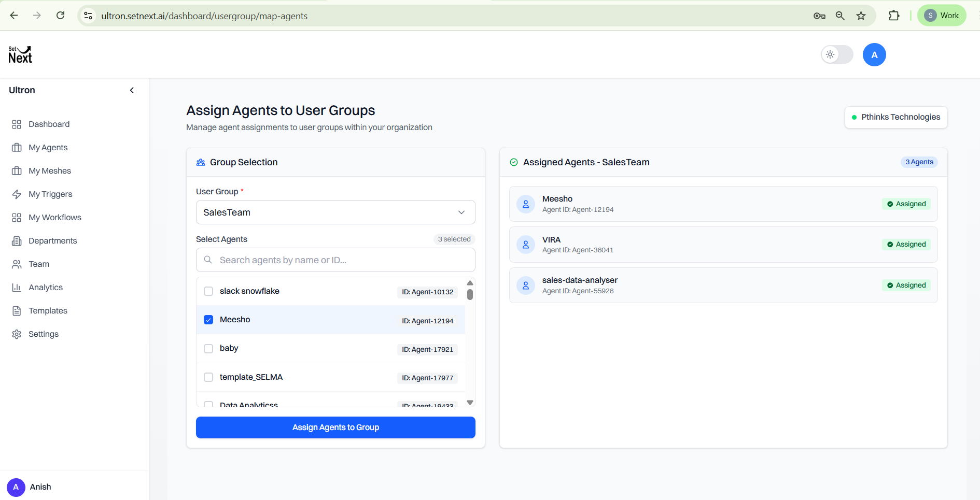Open the Pthinks Technologies organization selector

896,117
